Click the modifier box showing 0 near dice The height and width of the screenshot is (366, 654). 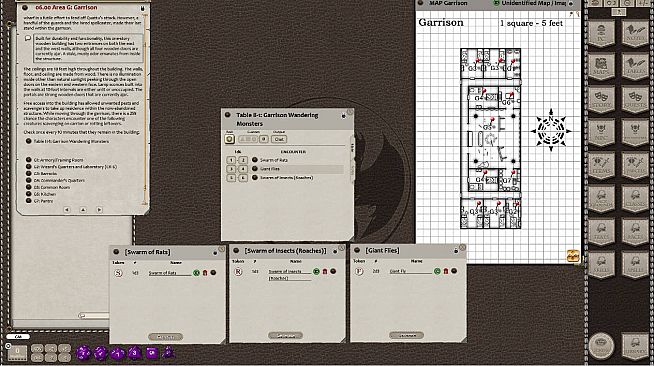pos(17,352)
